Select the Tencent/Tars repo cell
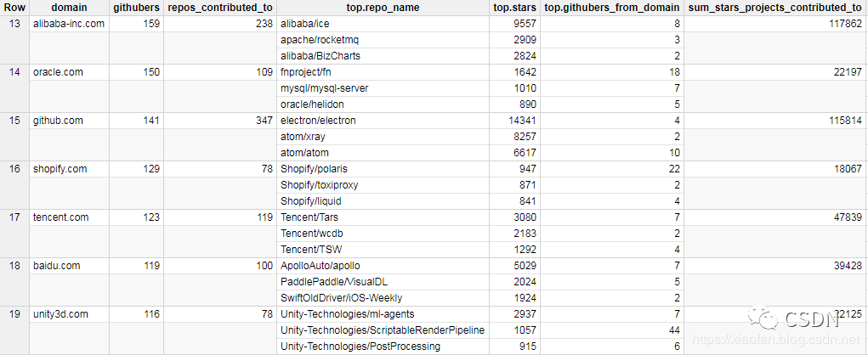Image resolution: width=868 pixels, height=355 pixels. 312,217
